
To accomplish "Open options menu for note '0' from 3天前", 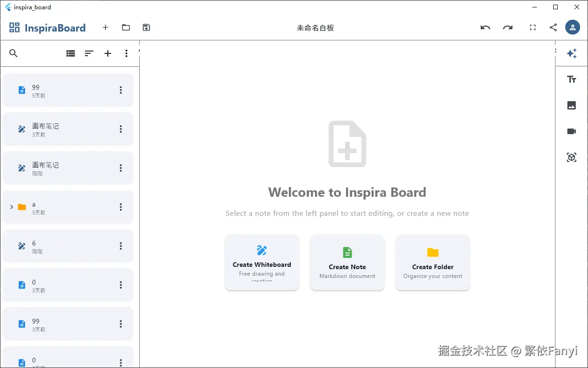I will (x=121, y=285).
